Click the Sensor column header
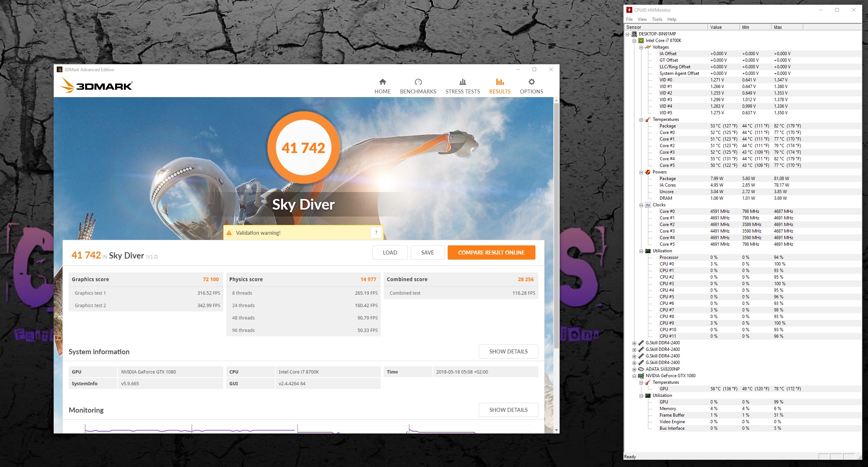Image resolution: width=868 pixels, height=467 pixels. 666,27
